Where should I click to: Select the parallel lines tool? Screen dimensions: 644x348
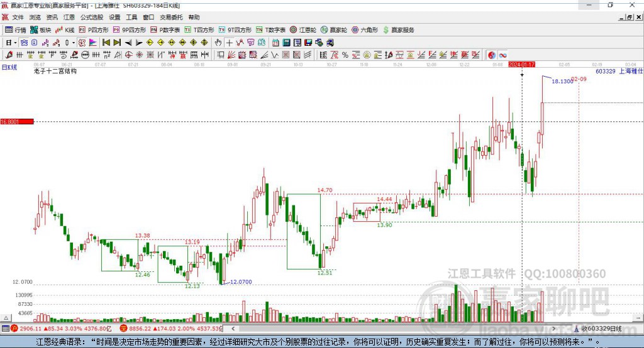tap(308, 55)
